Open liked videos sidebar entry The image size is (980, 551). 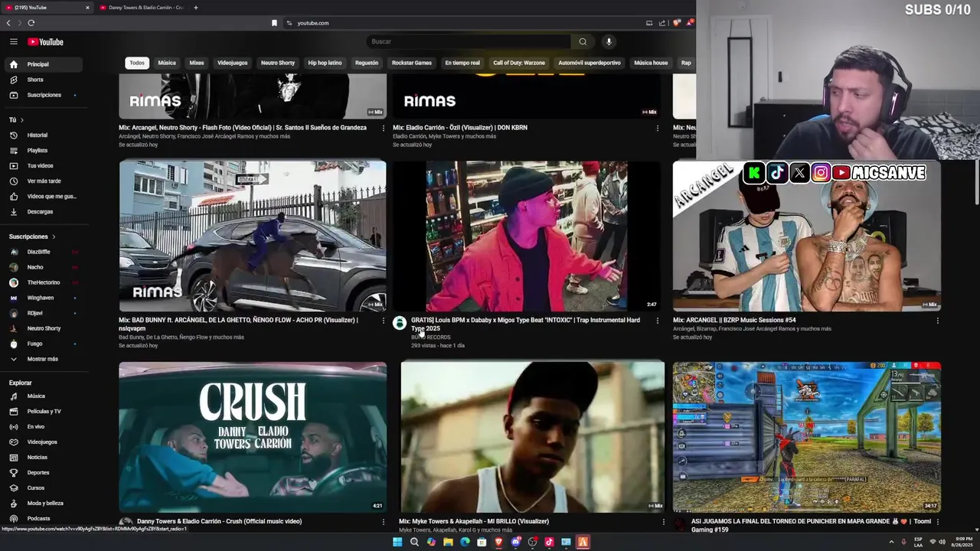(43, 196)
